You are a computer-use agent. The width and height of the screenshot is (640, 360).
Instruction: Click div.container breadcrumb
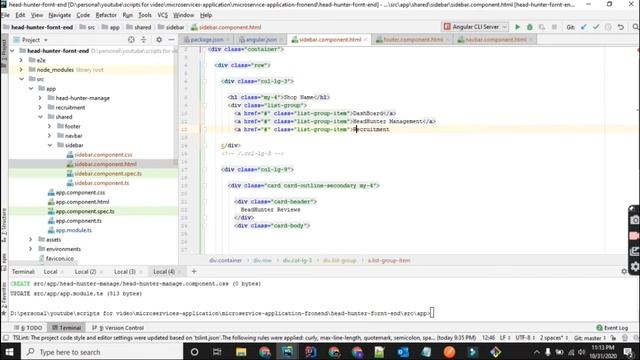[x=226, y=260]
